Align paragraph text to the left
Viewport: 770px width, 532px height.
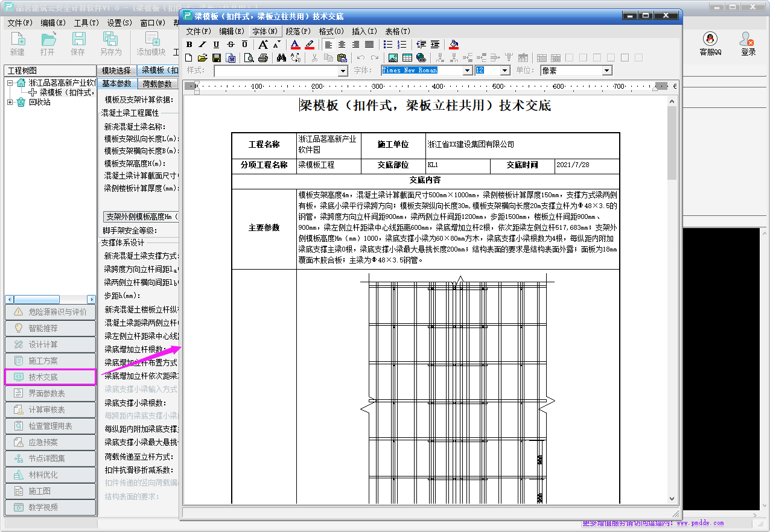[x=328, y=45]
